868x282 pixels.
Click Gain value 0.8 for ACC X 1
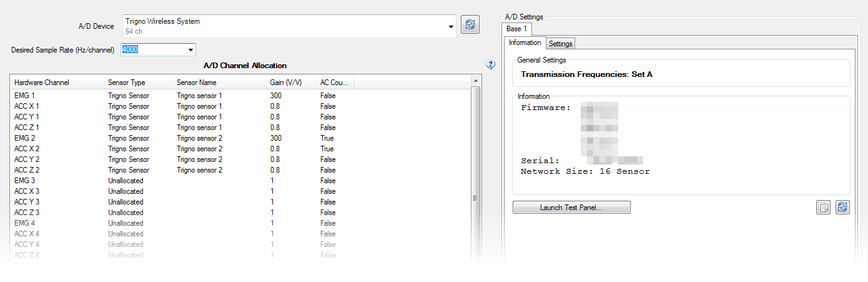(275, 106)
